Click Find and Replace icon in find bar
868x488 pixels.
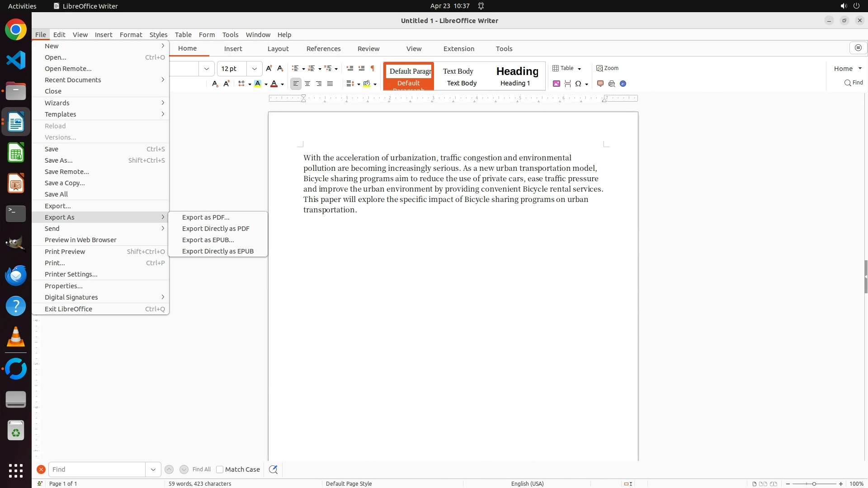273,469
